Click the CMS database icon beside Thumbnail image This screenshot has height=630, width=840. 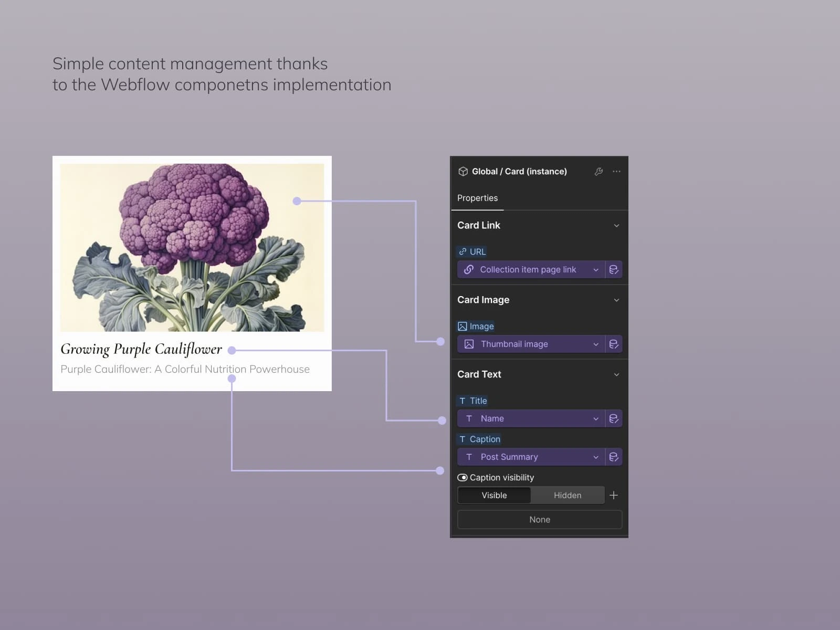pyautogui.click(x=614, y=344)
